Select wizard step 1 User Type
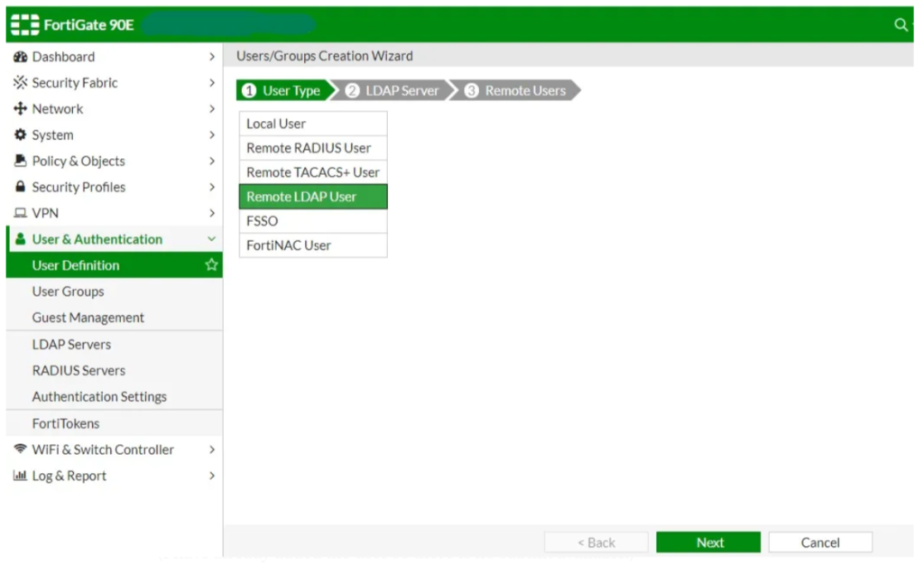The height and width of the screenshot is (565, 924). (x=287, y=90)
